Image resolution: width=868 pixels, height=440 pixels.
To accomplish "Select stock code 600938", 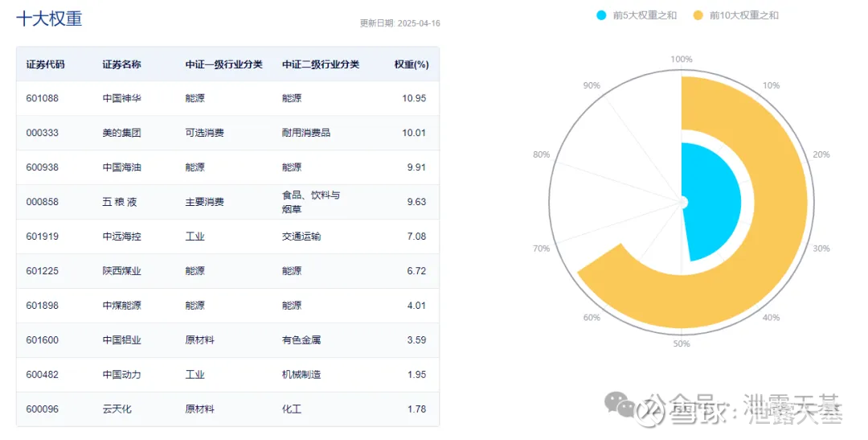I will (42, 167).
